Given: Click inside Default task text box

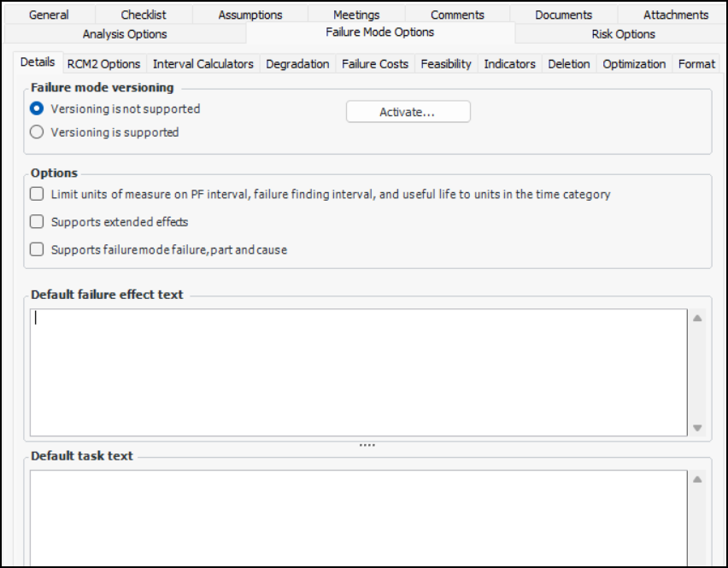Looking at the screenshot, I should pyautogui.click(x=358, y=518).
